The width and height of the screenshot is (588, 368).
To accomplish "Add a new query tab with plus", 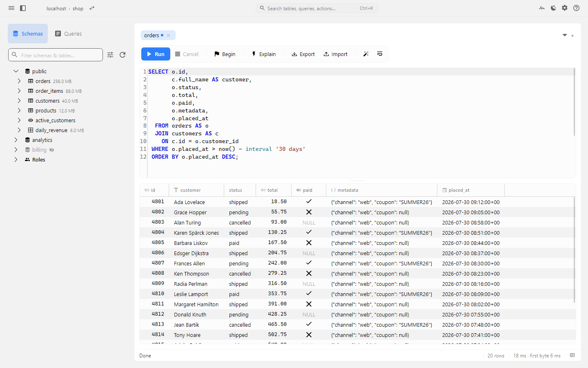I will [572, 36].
